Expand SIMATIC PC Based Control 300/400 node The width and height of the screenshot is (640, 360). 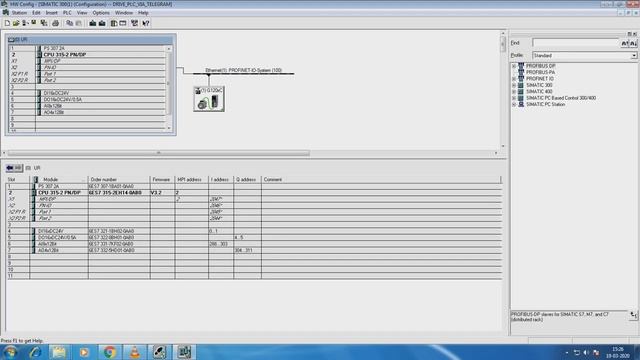(x=514, y=98)
